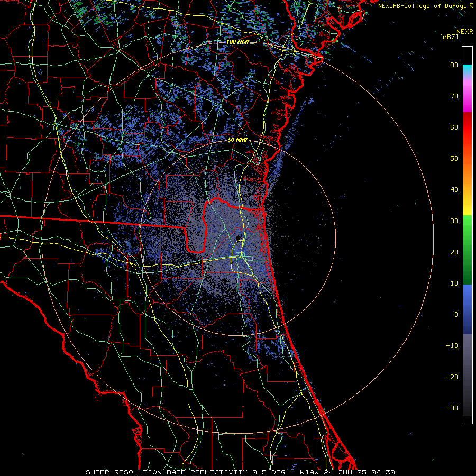Click the 40 dBZ scale value
Viewport: 476px width, 476px height.
point(454,190)
